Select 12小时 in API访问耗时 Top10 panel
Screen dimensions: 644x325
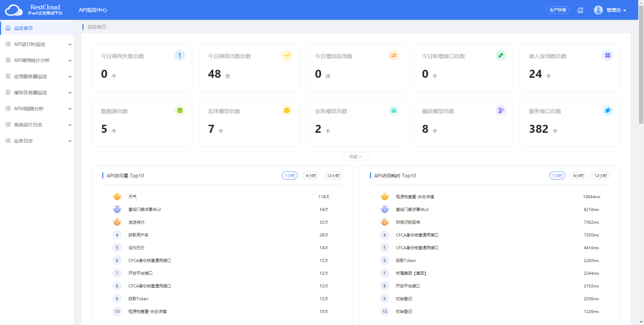click(600, 176)
